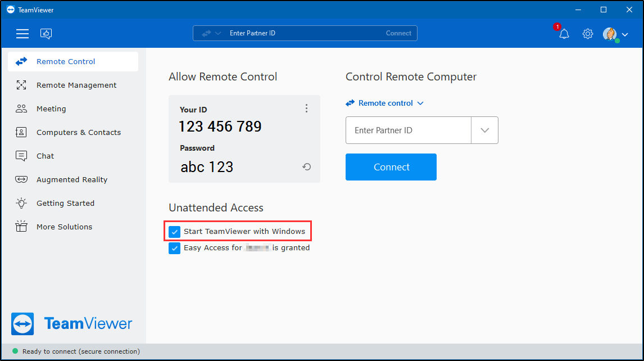The width and height of the screenshot is (644, 361).
Task: Select the Augmented Reality sidebar item
Action: click(x=73, y=180)
